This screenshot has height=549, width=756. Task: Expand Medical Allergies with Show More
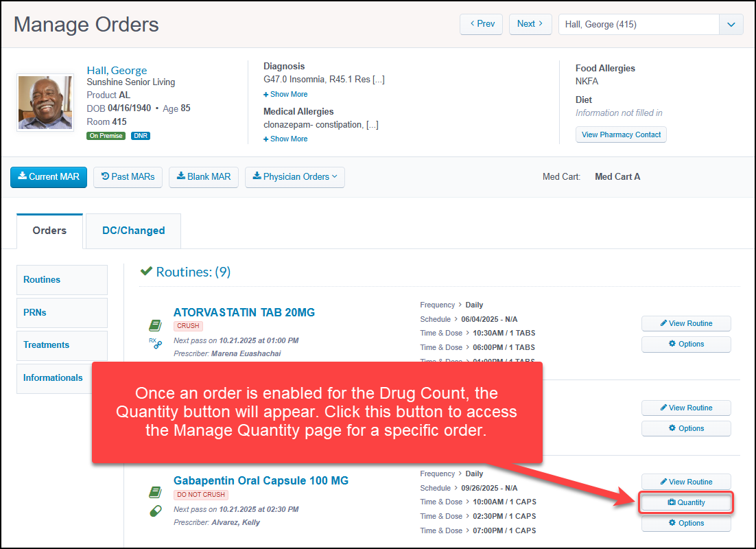pyautogui.click(x=285, y=139)
